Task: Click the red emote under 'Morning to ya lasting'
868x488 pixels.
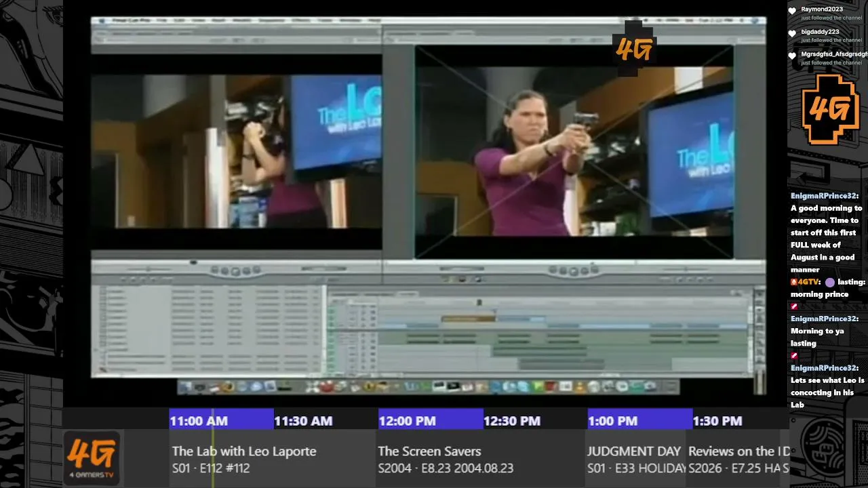Action: point(794,355)
